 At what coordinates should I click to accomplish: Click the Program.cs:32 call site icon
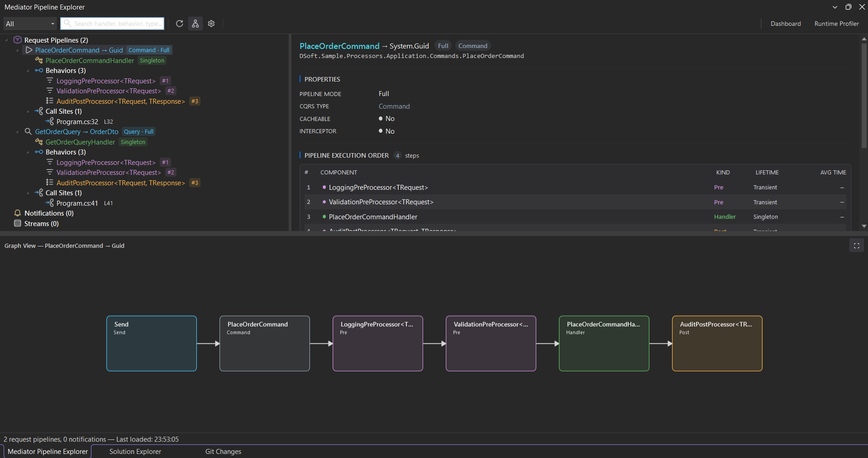pos(50,121)
